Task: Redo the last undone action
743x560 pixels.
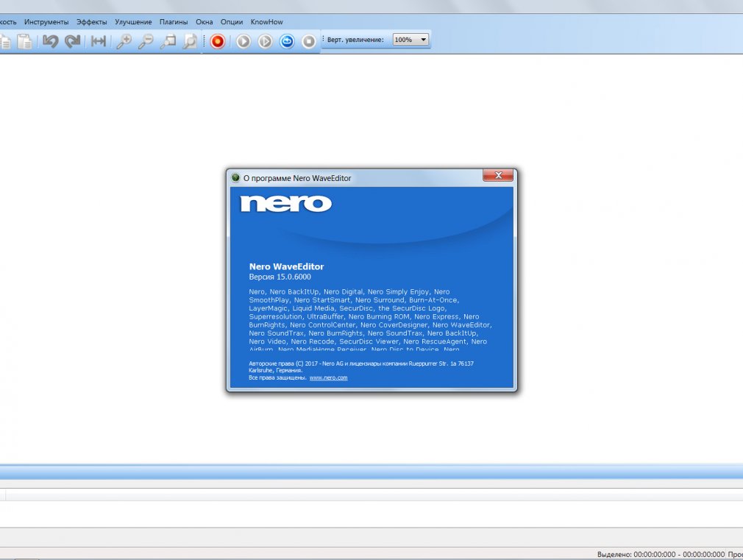Action: coord(73,41)
